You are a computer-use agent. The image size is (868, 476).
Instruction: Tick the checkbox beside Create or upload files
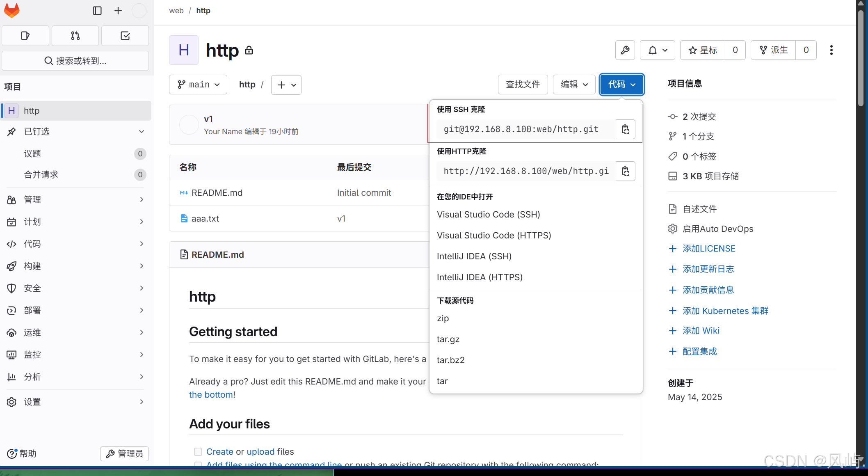click(x=198, y=451)
